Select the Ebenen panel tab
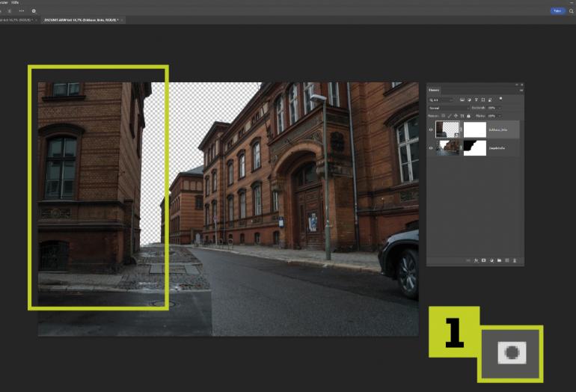Viewport: 576px width, 392px height. click(434, 90)
